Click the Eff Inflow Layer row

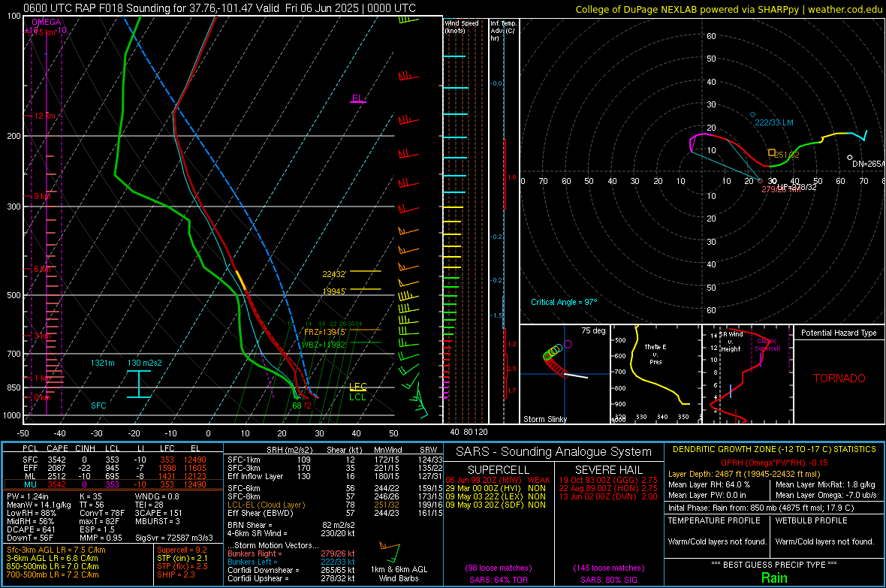pyautogui.click(x=335, y=476)
